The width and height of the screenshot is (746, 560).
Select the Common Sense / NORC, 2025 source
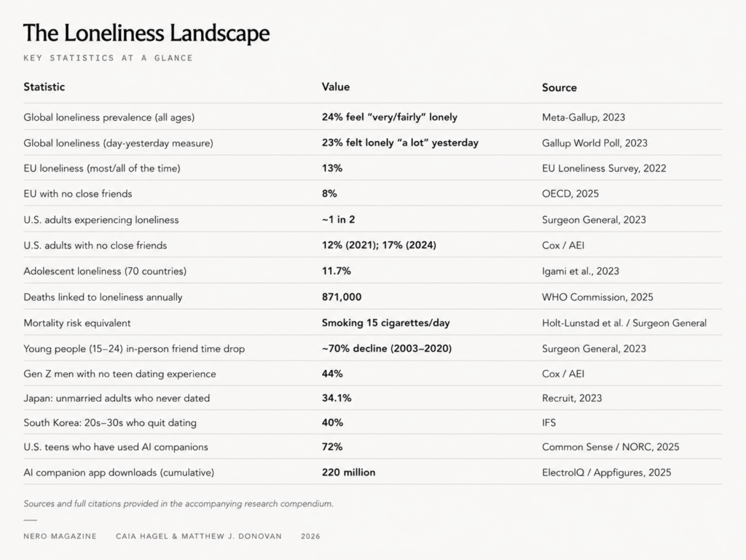[x=610, y=447]
